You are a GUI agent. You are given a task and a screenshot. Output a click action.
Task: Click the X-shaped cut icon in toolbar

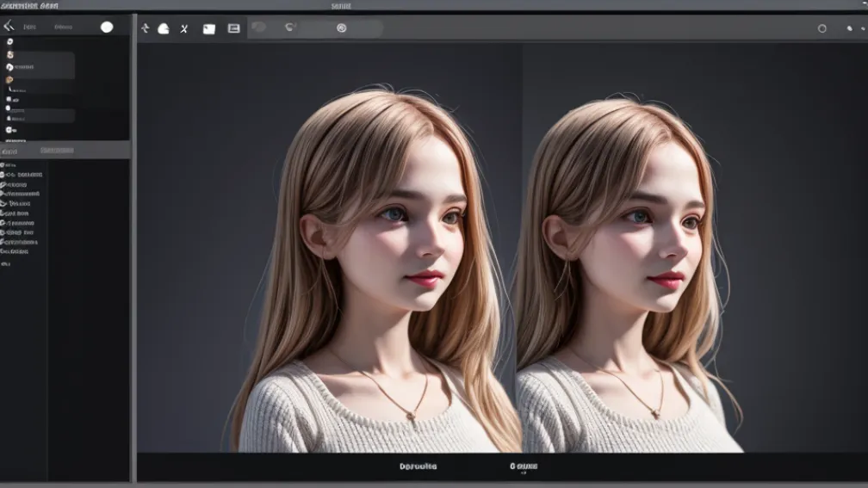(183, 28)
